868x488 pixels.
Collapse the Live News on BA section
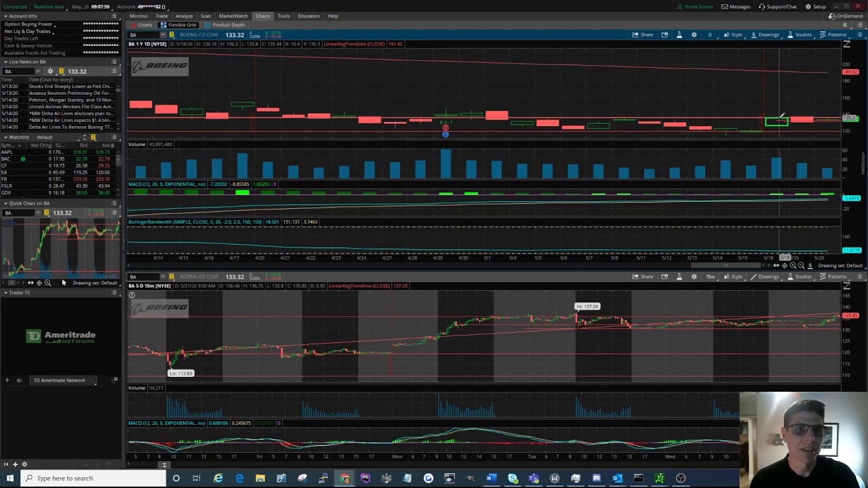point(5,62)
